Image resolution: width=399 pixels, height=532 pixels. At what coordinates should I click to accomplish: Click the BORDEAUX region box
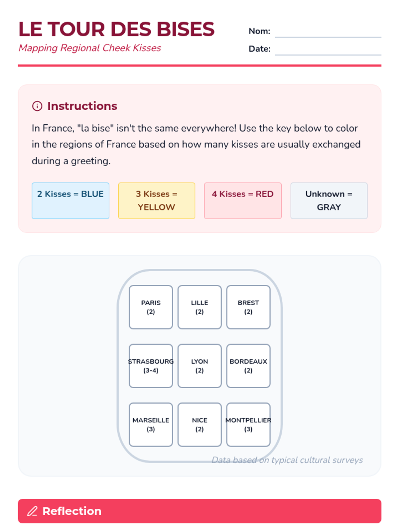248,366
